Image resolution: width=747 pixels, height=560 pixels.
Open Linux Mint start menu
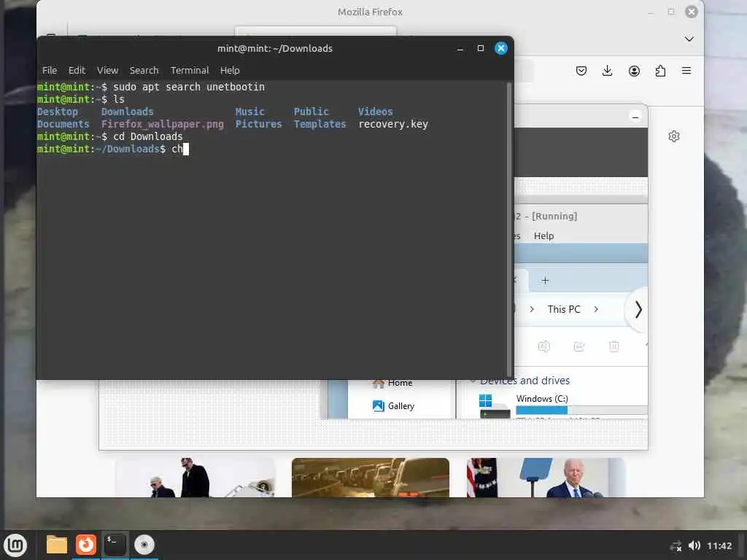pos(15,545)
